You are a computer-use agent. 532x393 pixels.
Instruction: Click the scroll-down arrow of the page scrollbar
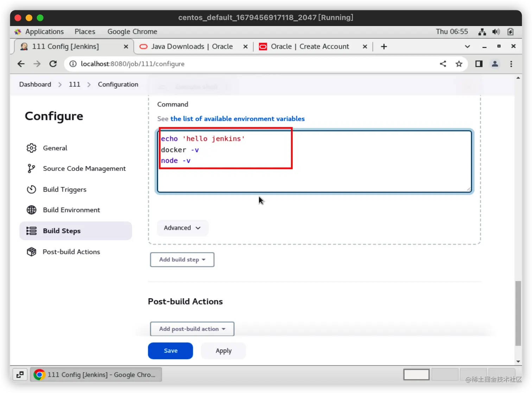pyautogui.click(x=518, y=361)
